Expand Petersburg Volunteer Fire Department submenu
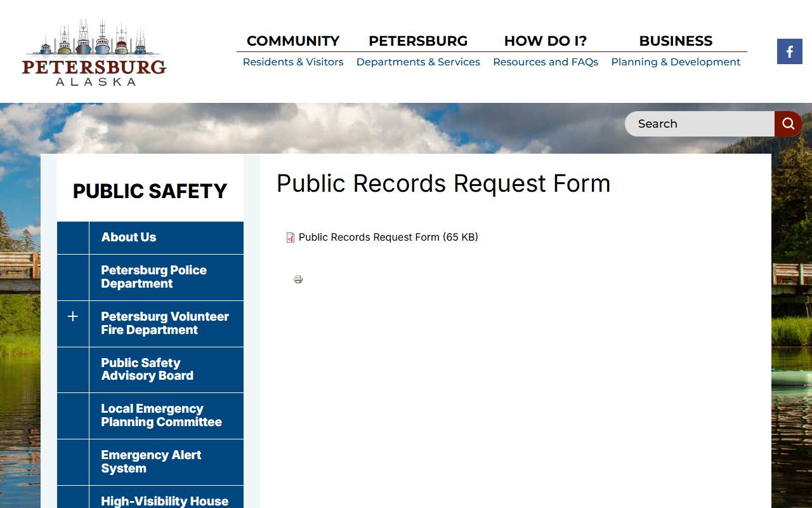Screen dimensions: 812x508 click(73, 316)
